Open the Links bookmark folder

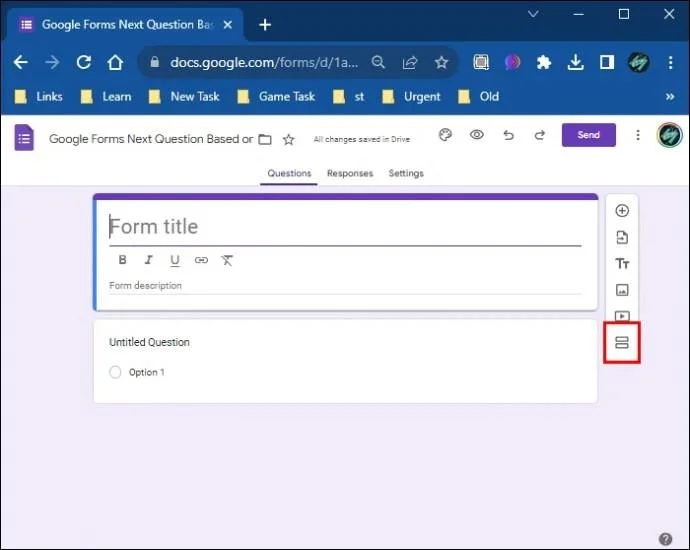[39, 96]
